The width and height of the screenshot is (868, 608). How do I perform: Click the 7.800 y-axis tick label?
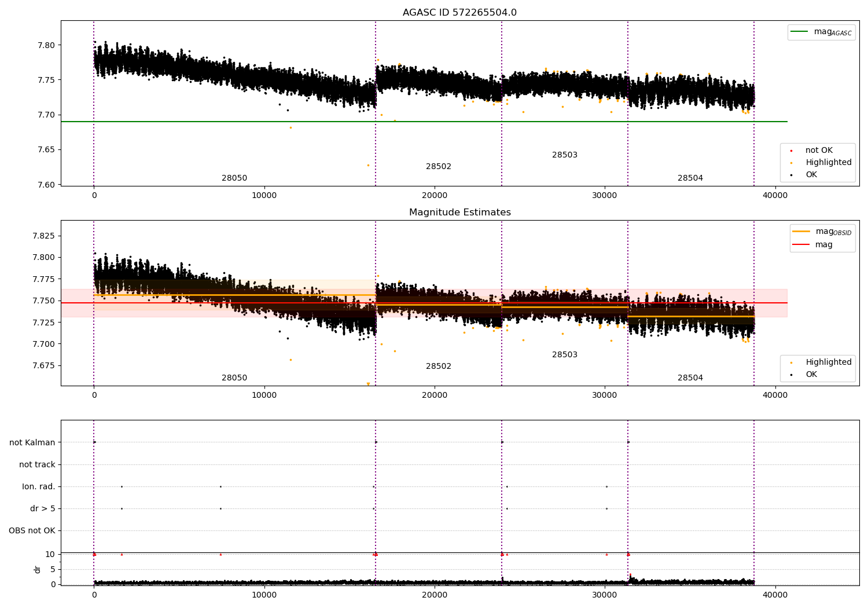pos(43,258)
